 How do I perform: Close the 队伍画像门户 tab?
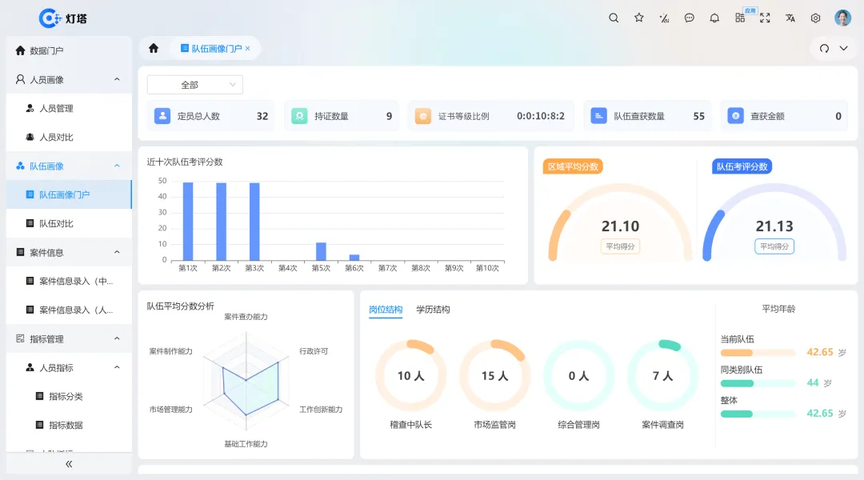point(248,48)
